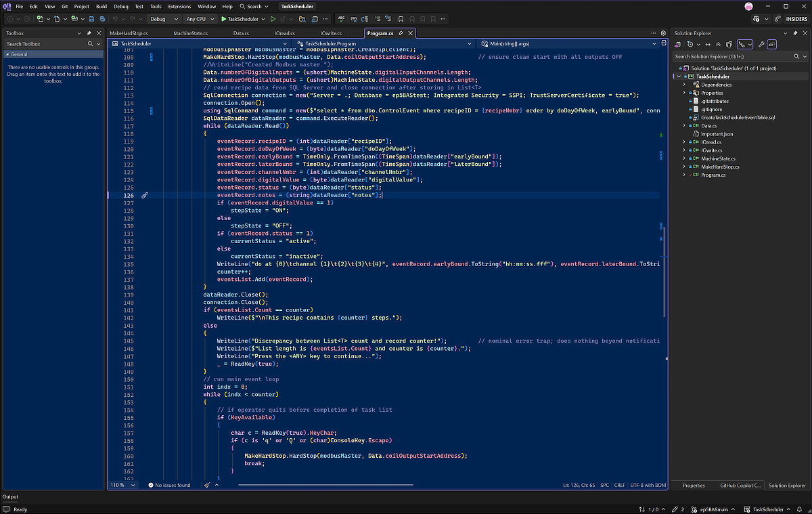812x514 pixels.
Task: Open the Build menu
Action: 101,6
